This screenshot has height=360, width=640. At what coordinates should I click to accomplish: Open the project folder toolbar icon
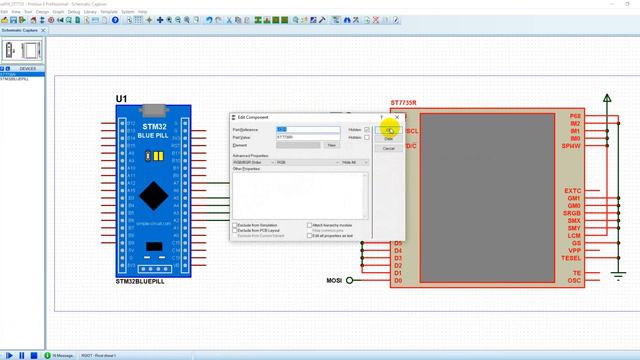click(x=4, y=20)
